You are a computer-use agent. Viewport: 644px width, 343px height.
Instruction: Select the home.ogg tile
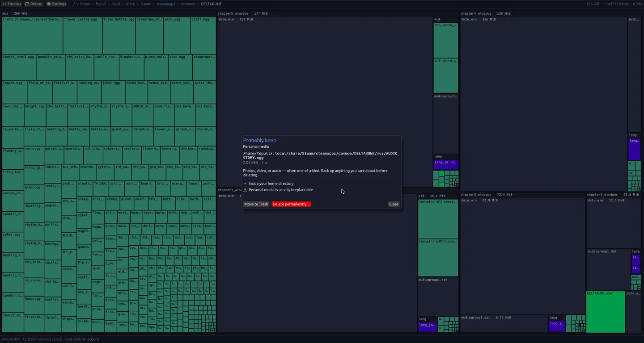tap(34, 305)
